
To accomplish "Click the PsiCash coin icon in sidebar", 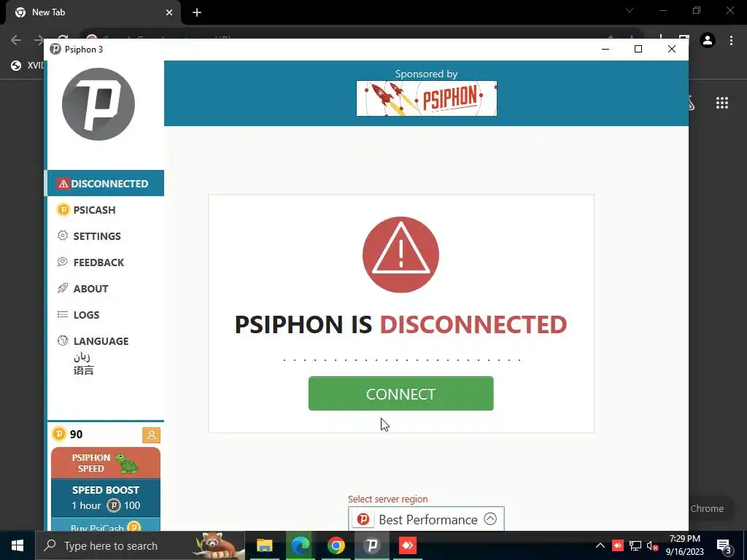I will [63, 209].
